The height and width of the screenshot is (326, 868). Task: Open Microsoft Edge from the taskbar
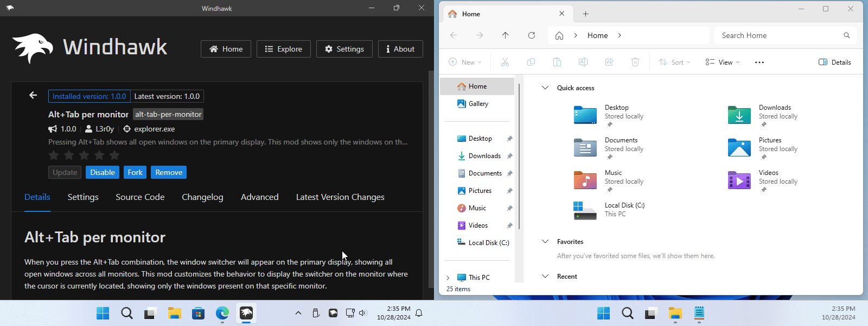(222, 313)
